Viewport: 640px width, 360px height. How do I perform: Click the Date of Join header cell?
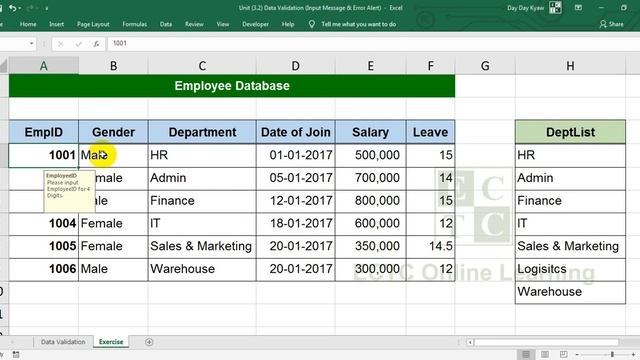pyautogui.click(x=296, y=132)
